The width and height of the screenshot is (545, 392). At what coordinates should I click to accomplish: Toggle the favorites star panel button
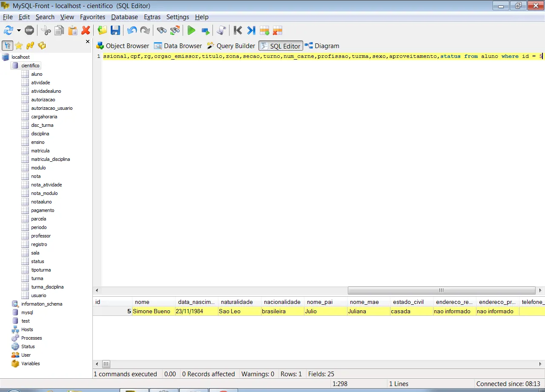click(x=19, y=46)
